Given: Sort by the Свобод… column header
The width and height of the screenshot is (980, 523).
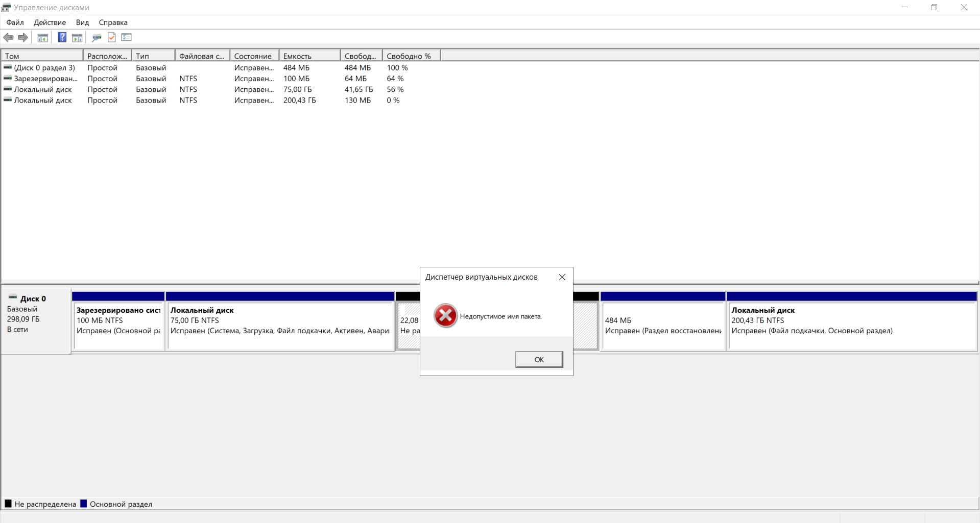Looking at the screenshot, I should pyautogui.click(x=361, y=56).
